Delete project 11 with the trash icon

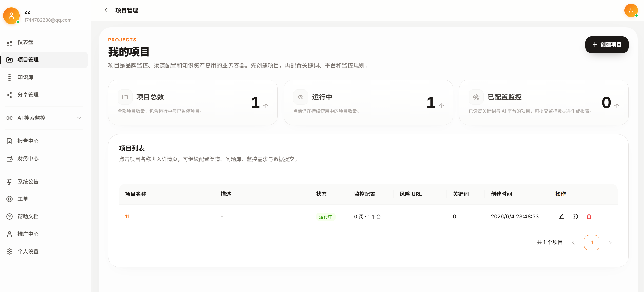point(589,217)
